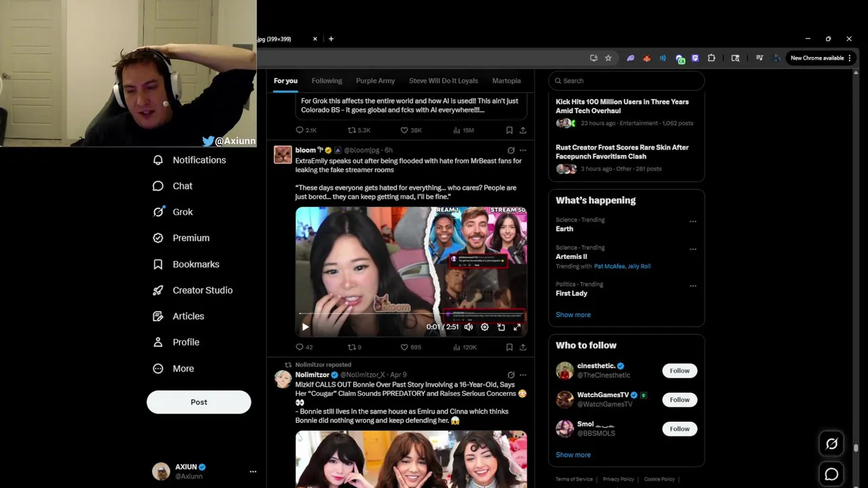
Task: Open options for the First Lady trend
Action: 692,285
